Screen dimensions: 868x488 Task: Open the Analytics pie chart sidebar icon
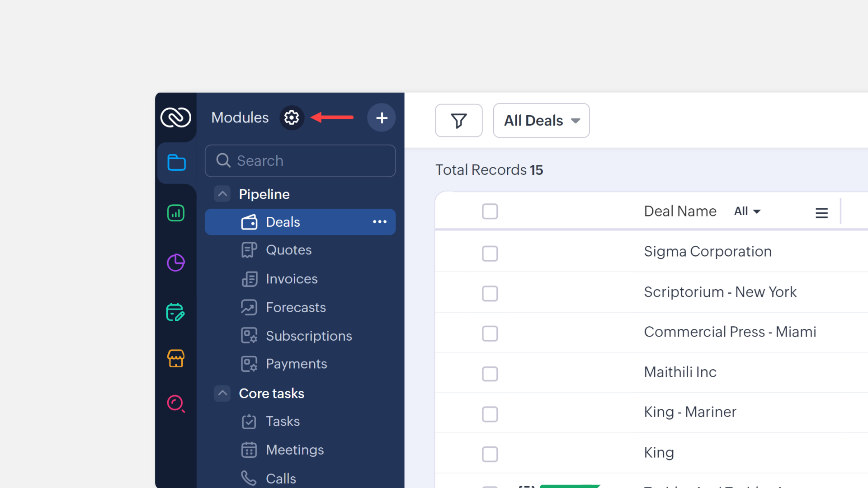176,263
